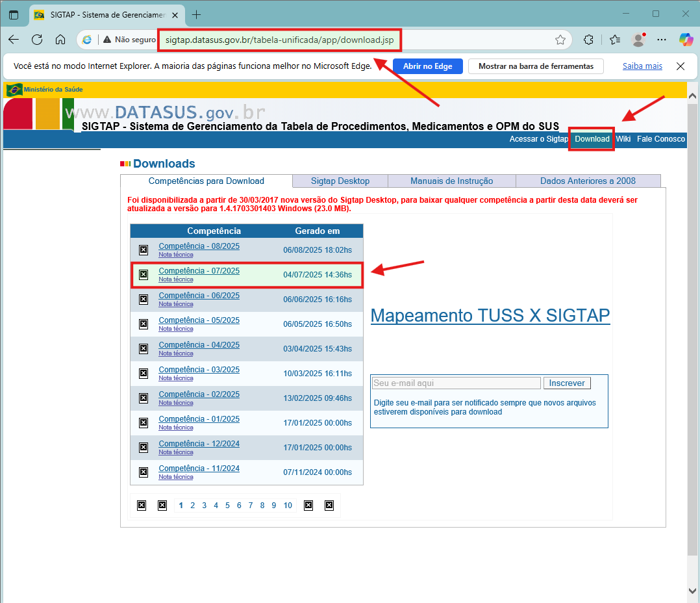Open browser extensions puzzle icon
This screenshot has width=700, height=603.
[589, 40]
